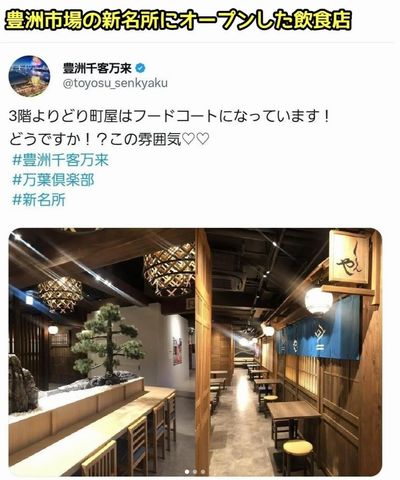
Task: Select the second carousel dot indicator
Action: [x=195, y=472]
